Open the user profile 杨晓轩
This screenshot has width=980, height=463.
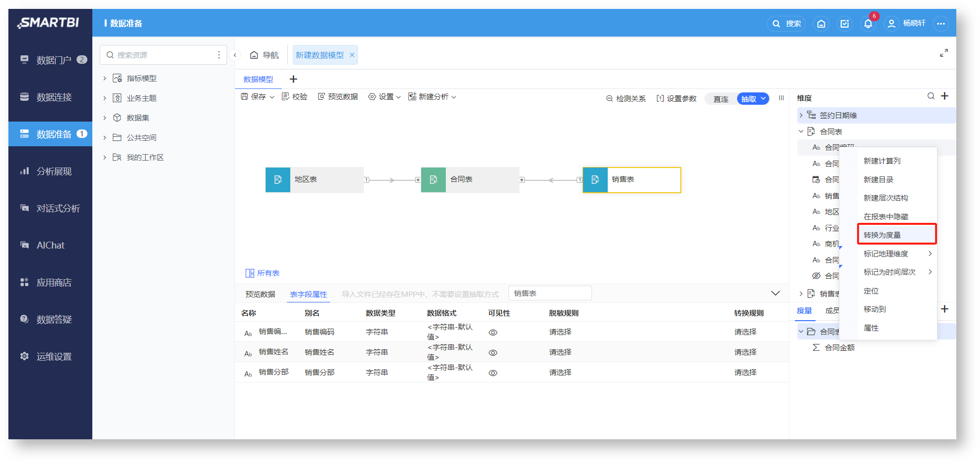pyautogui.click(x=905, y=24)
